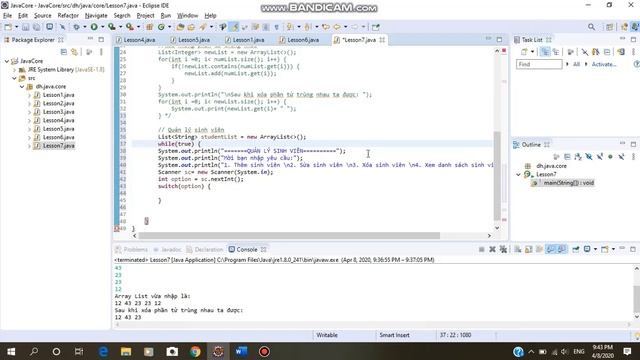Open the Quick Access search magnifier
Viewport: 640px width, 360px height.
(591, 27)
